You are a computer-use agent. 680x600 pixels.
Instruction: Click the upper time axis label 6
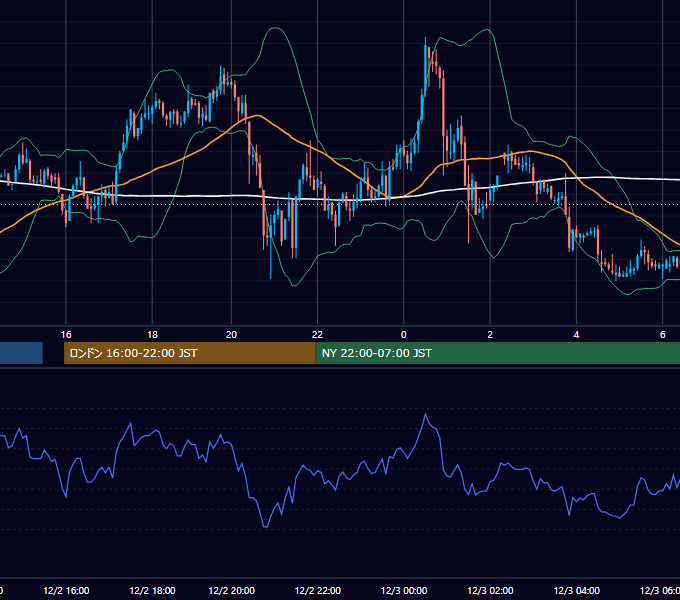pos(663,335)
